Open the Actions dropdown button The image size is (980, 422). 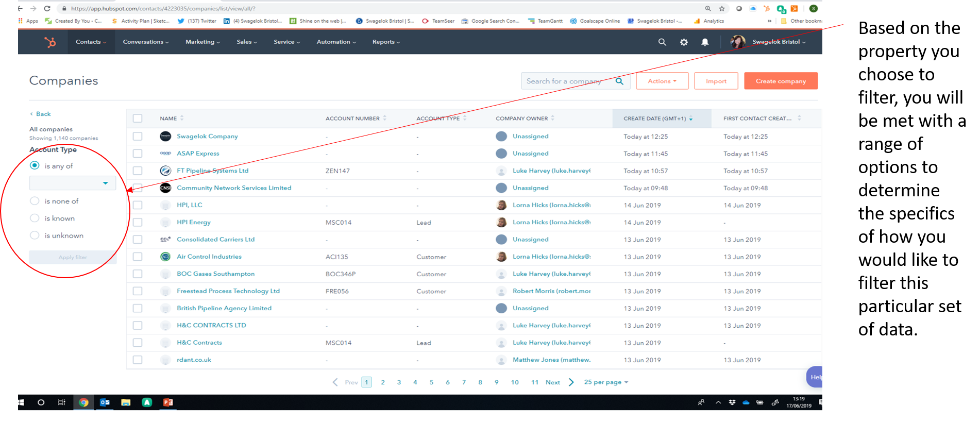coord(662,81)
